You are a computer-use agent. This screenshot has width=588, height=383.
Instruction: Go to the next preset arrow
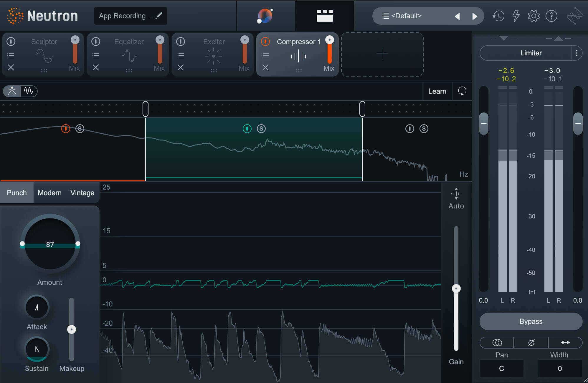tap(475, 16)
